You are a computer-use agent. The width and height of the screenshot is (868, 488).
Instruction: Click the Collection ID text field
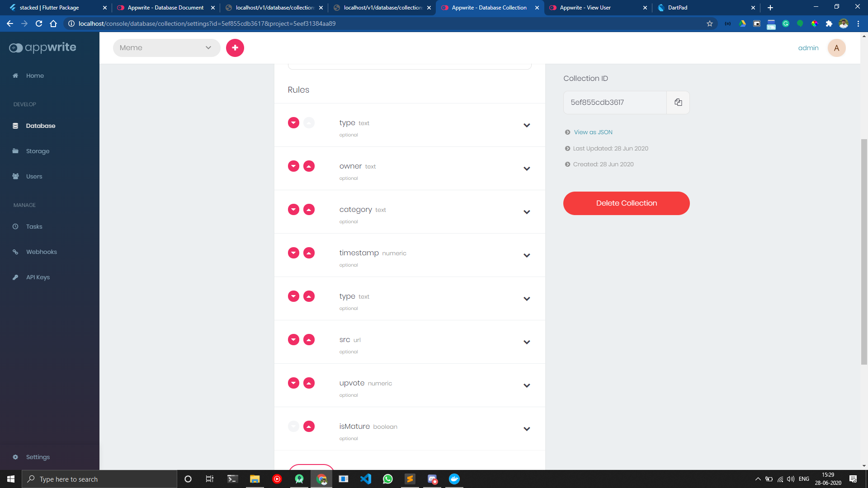click(615, 103)
